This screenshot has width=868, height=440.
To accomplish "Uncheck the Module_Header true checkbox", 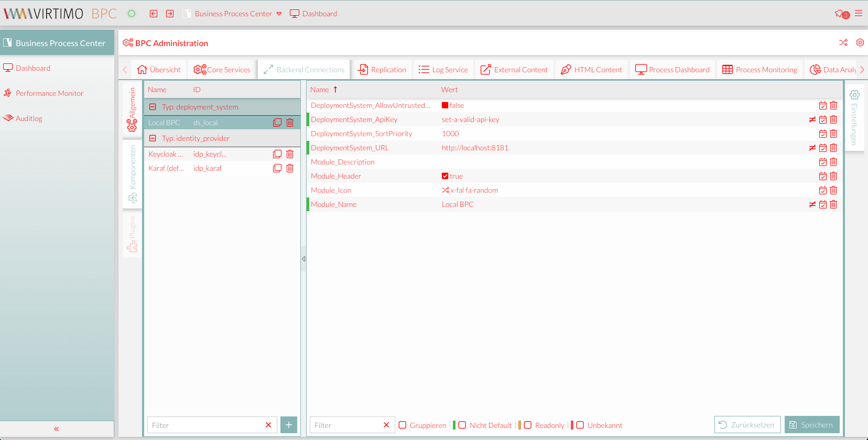I will (445, 176).
